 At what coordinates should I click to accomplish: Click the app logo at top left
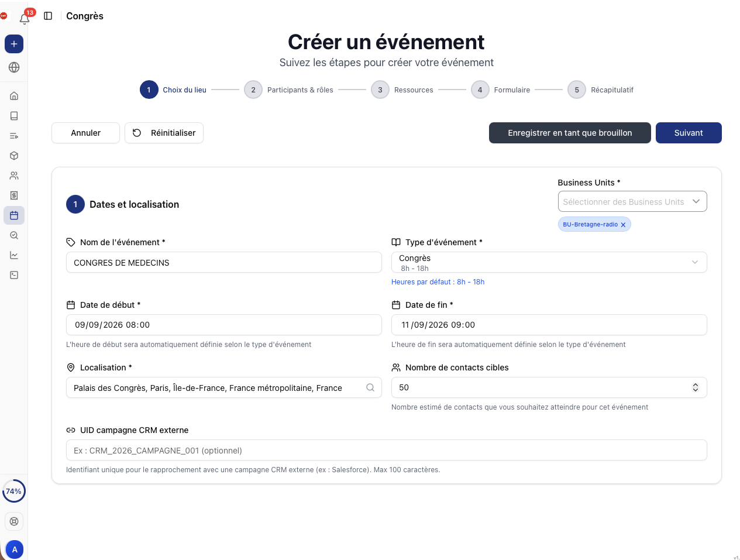click(4, 16)
